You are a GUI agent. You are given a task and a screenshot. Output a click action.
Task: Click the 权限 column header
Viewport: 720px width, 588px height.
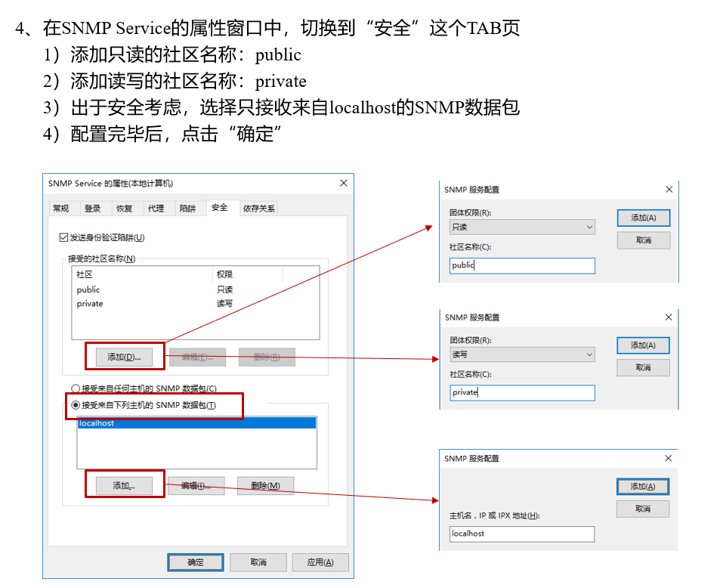point(248,274)
